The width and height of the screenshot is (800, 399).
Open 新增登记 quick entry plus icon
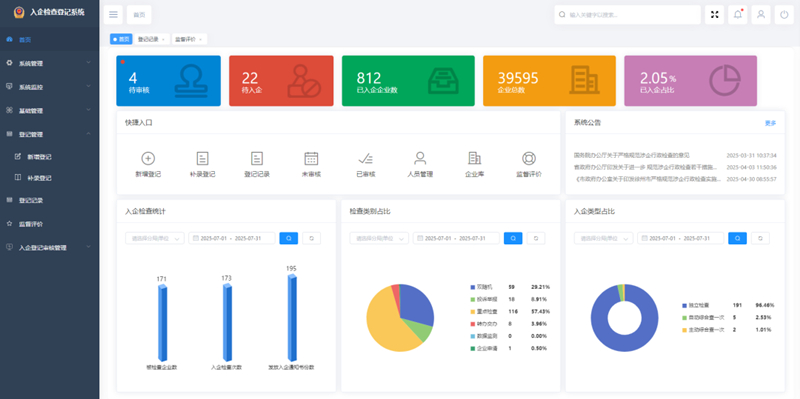click(x=148, y=159)
